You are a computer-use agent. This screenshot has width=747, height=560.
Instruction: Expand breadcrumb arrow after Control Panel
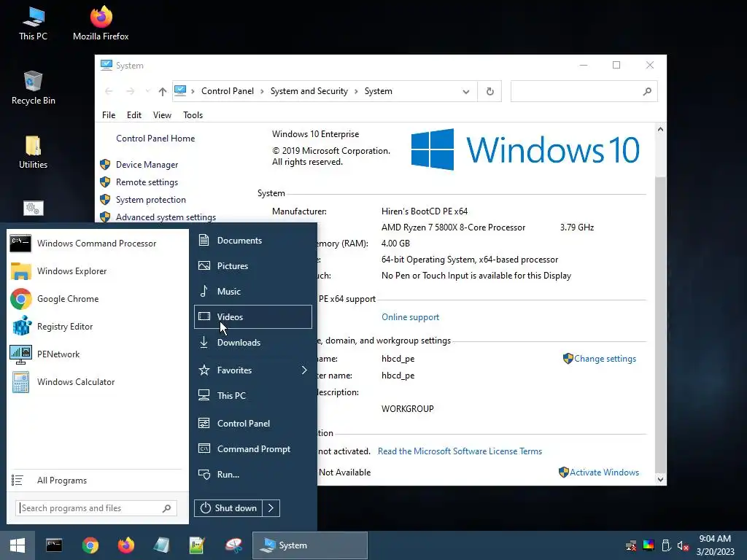(262, 91)
